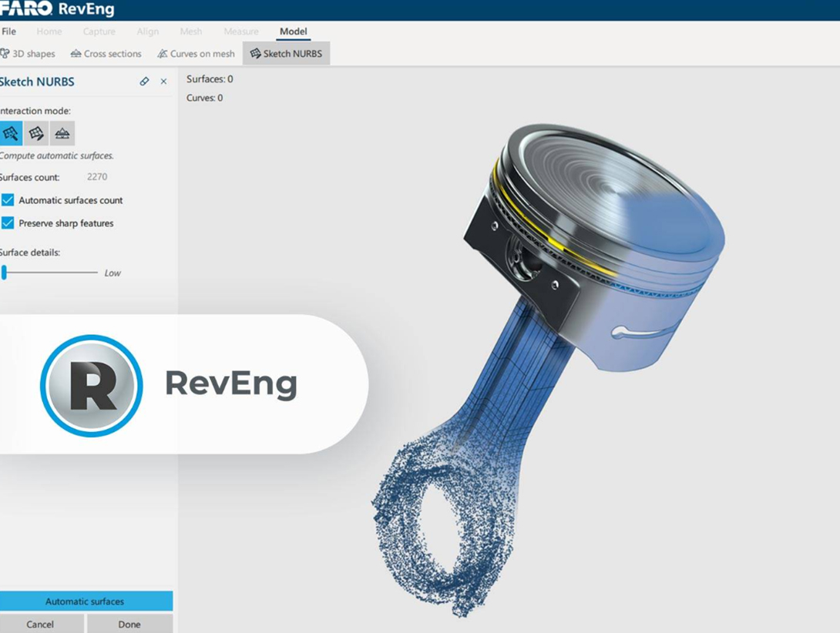Select the third interaction mode icon
This screenshot has height=633, width=840.
coord(62,133)
